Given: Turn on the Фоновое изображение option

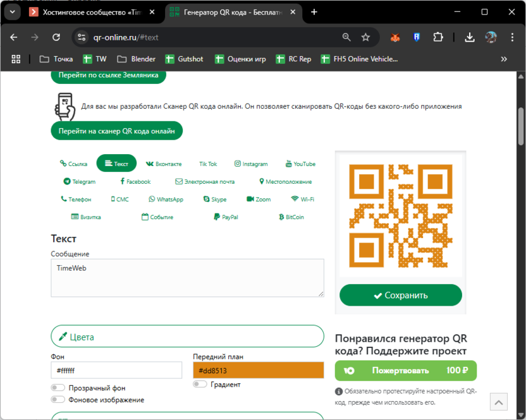Looking at the screenshot, I should [58, 399].
